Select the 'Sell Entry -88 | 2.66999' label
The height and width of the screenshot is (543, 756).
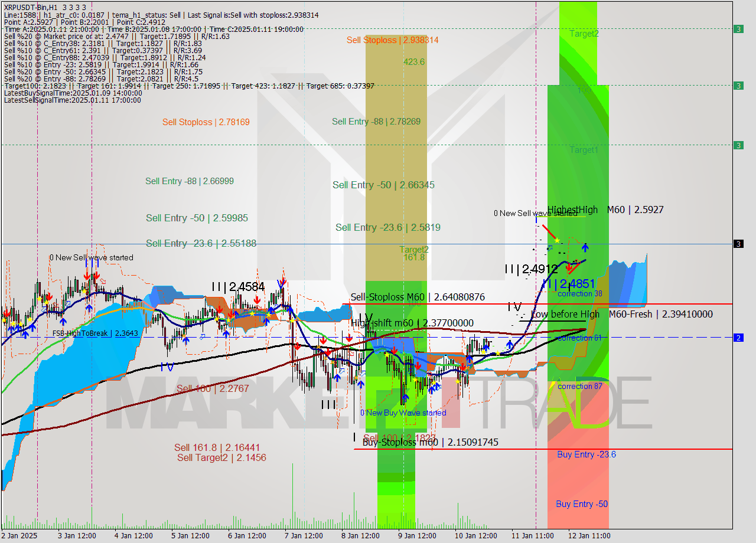(x=190, y=181)
